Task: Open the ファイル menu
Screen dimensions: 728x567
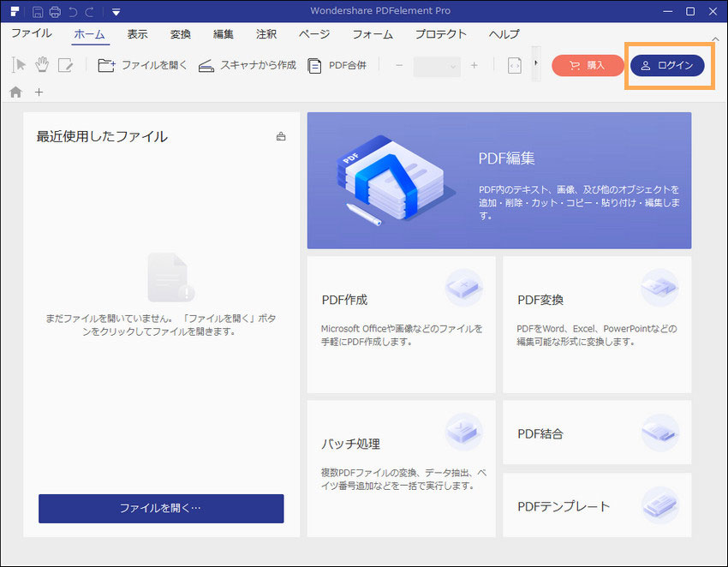Action: (x=32, y=33)
